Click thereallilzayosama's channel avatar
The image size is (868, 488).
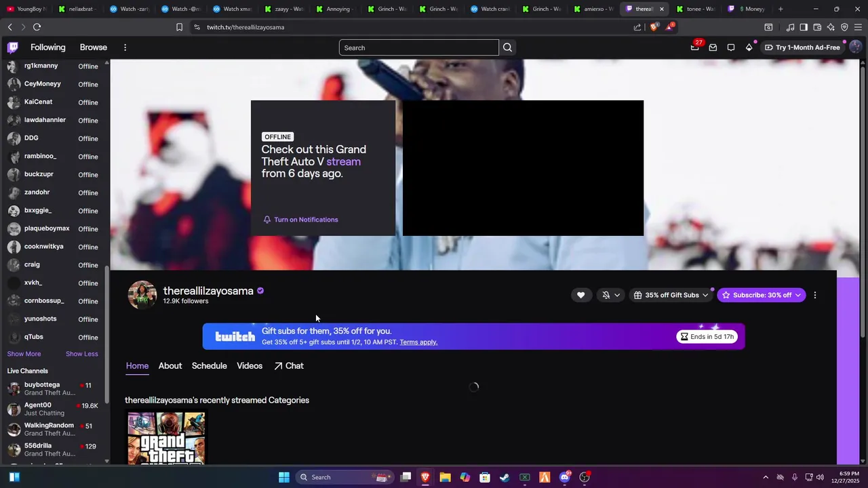(x=142, y=295)
